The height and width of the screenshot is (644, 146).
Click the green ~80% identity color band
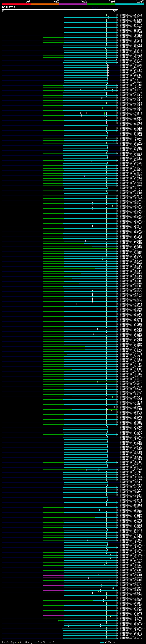pyautogui.click(x=101, y=4)
